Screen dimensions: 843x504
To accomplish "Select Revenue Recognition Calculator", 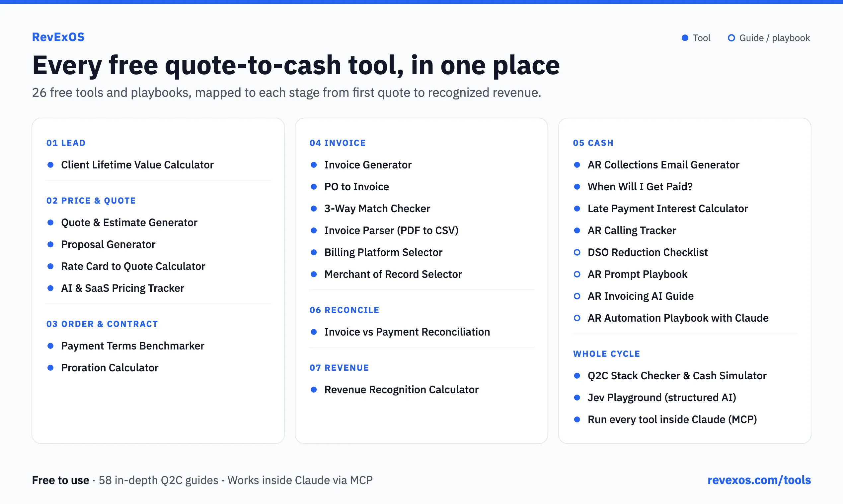I will (x=401, y=390).
